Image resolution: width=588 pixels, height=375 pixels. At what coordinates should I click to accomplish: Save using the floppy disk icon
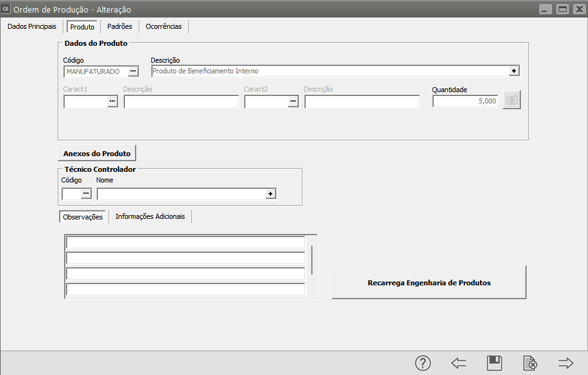pyautogui.click(x=494, y=363)
